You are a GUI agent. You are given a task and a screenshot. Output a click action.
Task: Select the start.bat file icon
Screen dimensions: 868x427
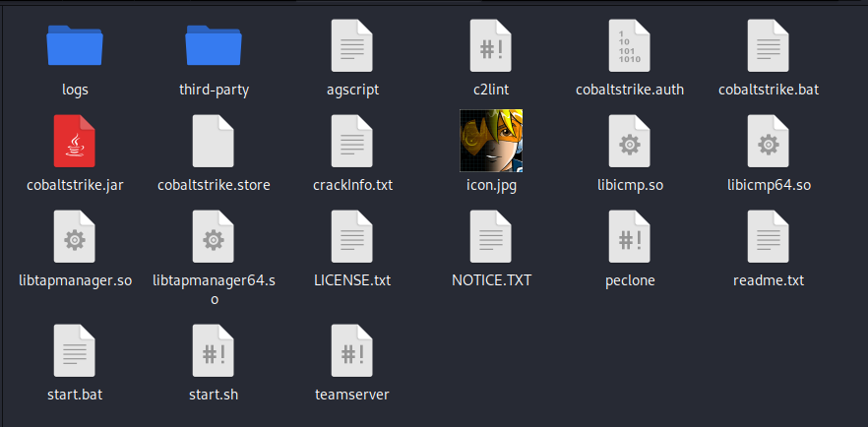tap(74, 350)
